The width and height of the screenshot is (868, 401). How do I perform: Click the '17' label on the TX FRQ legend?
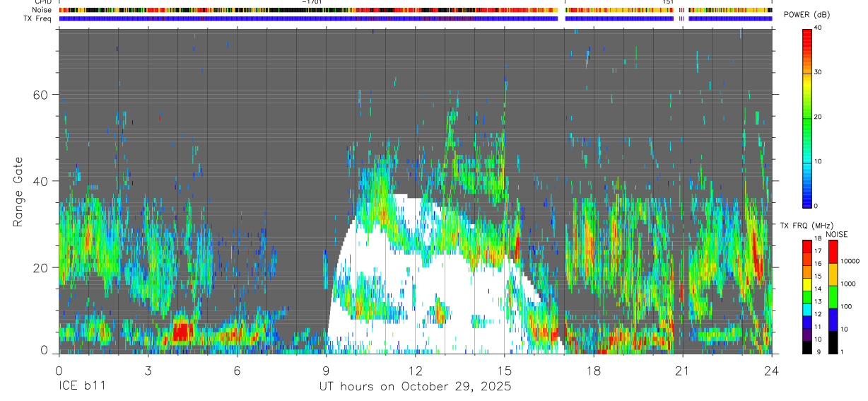tap(819, 251)
